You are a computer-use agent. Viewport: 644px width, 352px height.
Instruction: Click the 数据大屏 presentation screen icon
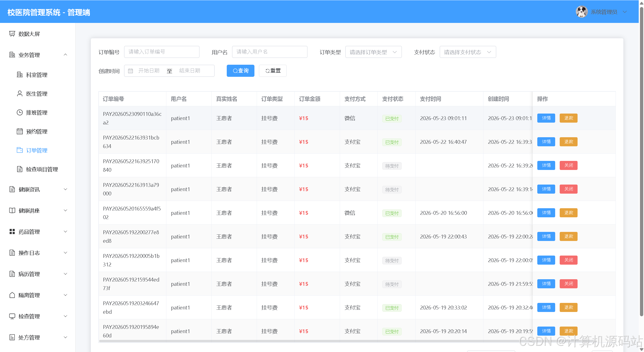click(12, 34)
